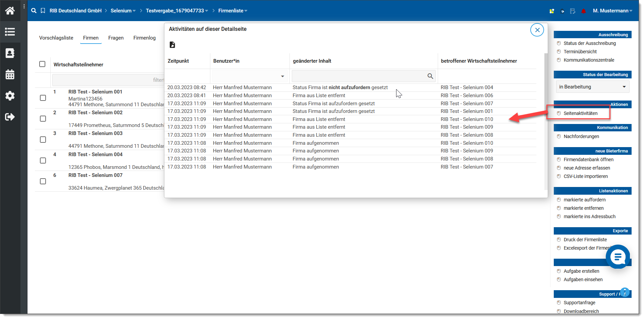644x319 pixels.
Task: Click markierte entfernen action
Action: click(x=583, y=208)
